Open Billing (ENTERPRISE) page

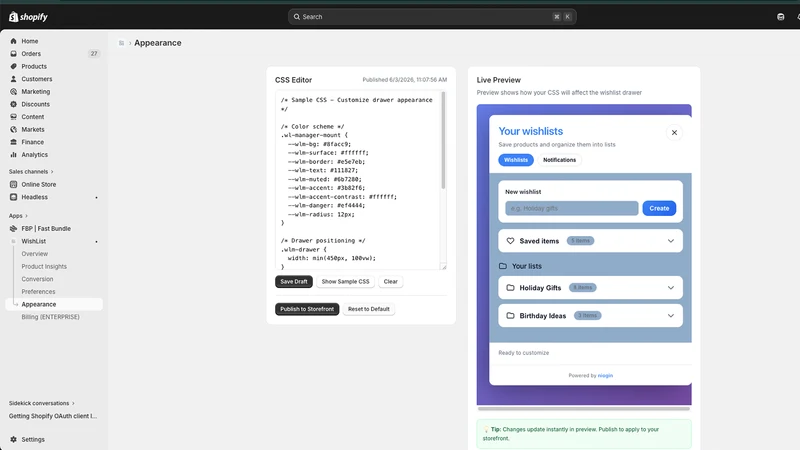click(51, 317)
